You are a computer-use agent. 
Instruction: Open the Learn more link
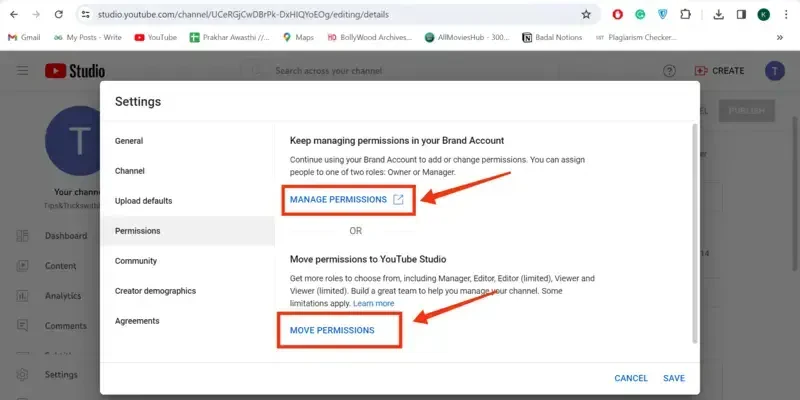(373, 304)
